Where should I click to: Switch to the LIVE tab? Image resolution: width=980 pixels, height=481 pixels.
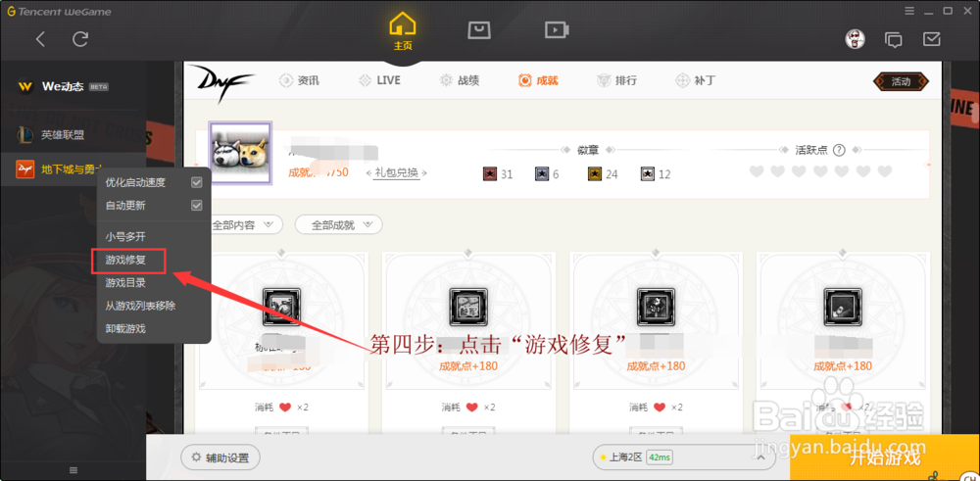click(x=379, y=80)
